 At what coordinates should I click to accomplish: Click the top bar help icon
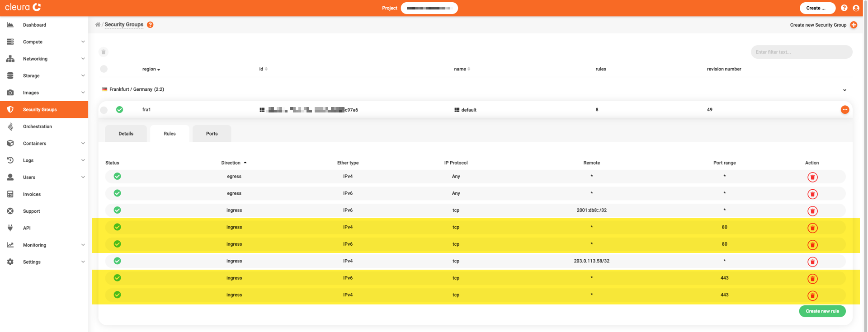pos(844,8)
